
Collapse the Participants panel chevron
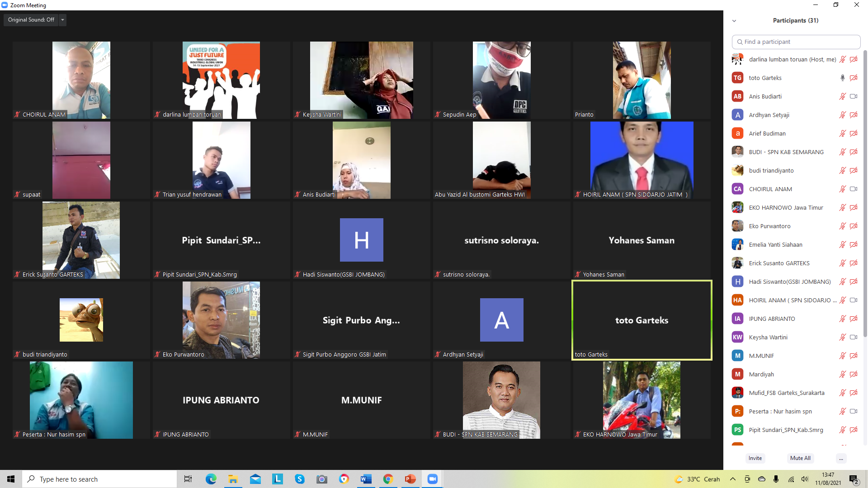point(734,21)
